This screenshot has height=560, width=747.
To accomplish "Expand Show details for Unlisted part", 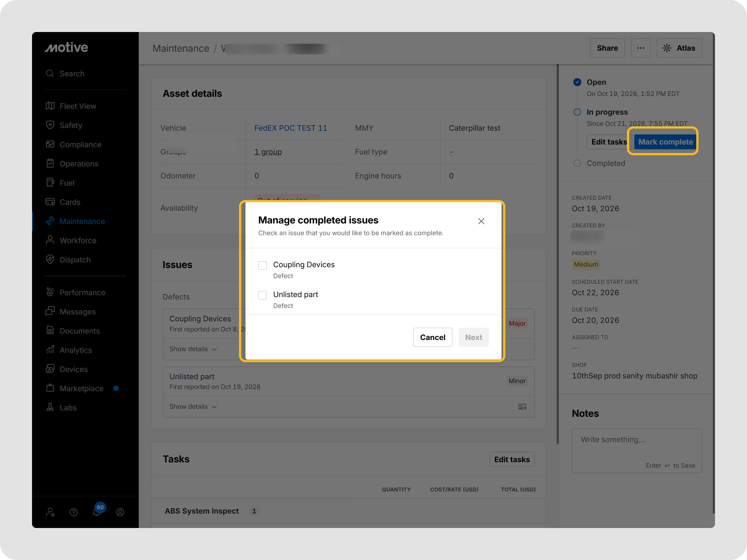I will (x=193, y=406).
